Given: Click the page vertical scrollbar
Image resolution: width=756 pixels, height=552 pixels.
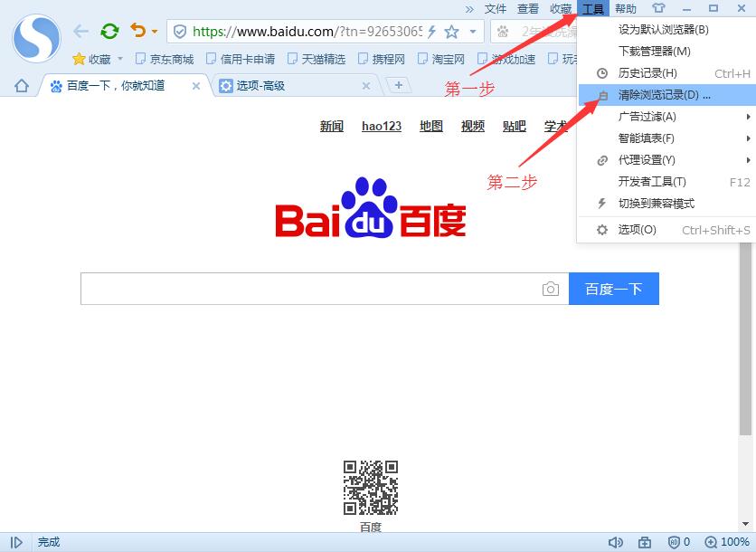Looking at the screenshot, I should [x=745, y=338].
